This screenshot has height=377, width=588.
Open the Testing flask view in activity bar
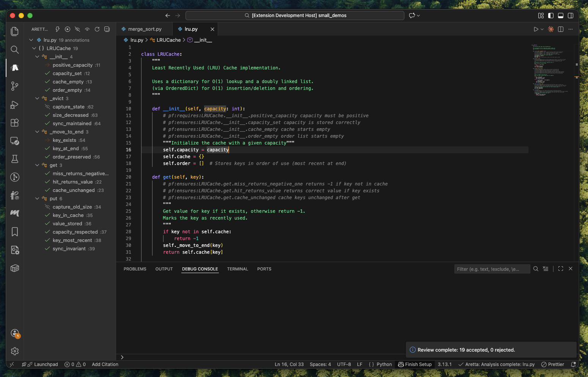15,159
